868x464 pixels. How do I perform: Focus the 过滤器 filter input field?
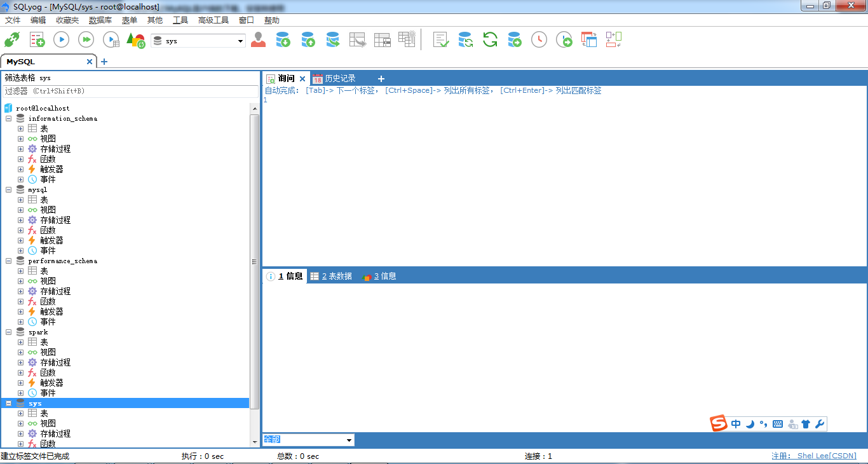(x=130, y=91)
